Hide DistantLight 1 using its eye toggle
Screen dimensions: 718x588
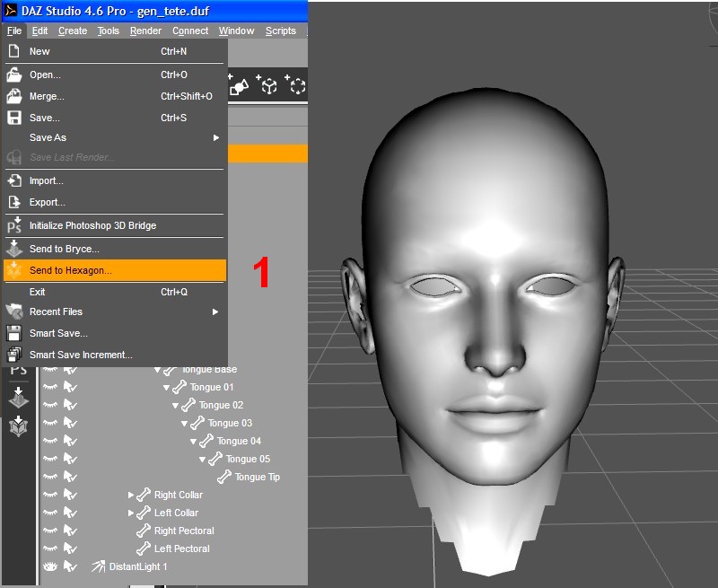(50, 566)
